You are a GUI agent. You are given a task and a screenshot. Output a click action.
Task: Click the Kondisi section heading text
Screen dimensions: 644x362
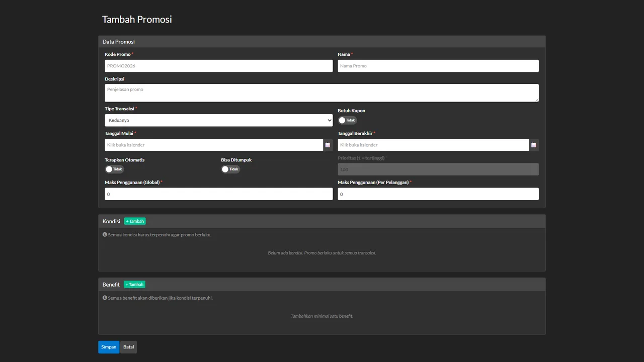click(111, 221)
